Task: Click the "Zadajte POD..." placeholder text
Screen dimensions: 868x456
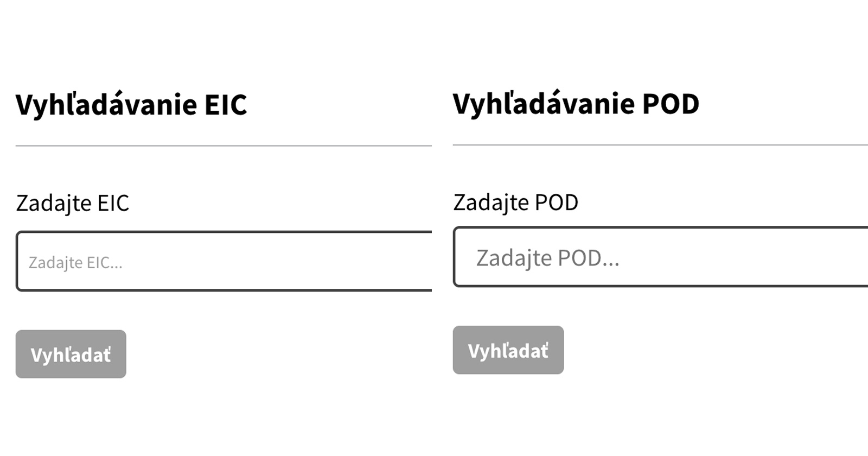Action: coord(547,258)
